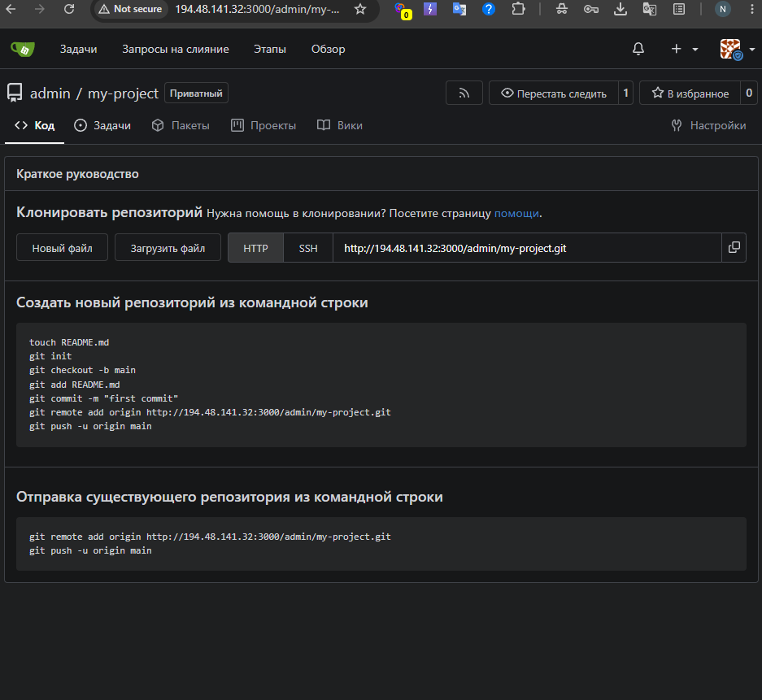Viewport: 762px width, 700px height.
Task: Open the browser extensions puzzle icon
Action: 519,9
